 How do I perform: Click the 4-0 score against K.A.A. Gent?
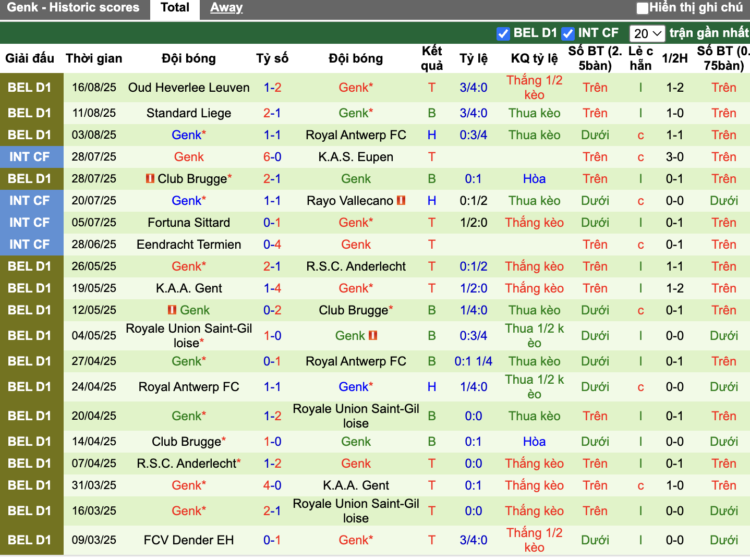tap(272, 485)
